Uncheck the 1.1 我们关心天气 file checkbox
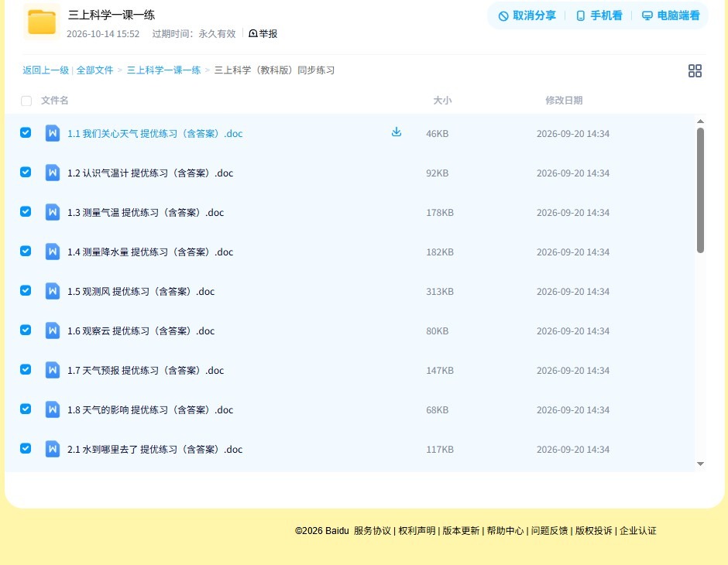 click(26, 132)
